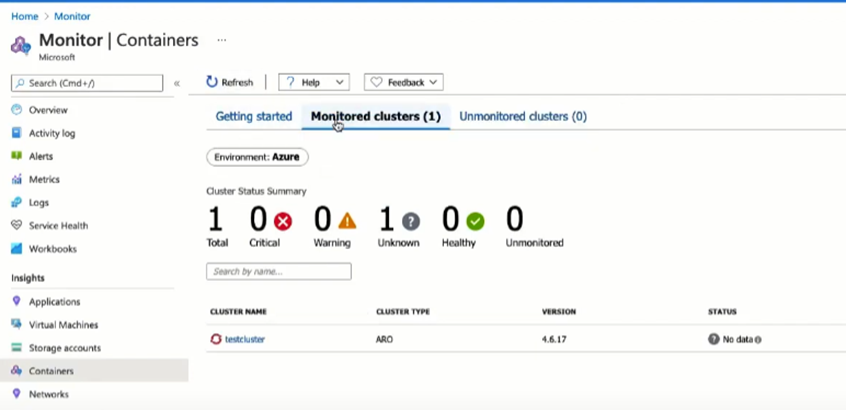Click the info icon after No data
The height and width of the screenshot is (410, 846).
[758, 340]
